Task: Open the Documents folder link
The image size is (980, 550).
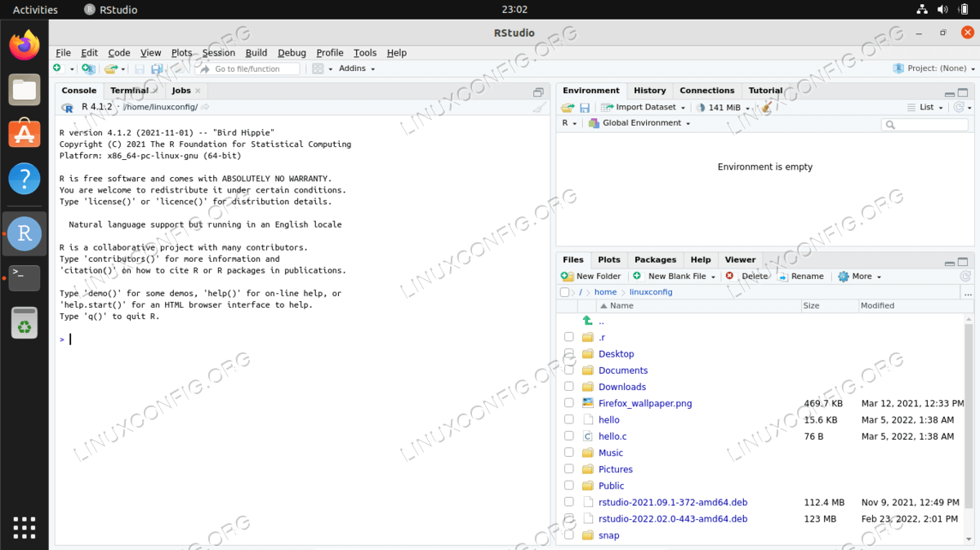Action: click(x=623, y=370)
